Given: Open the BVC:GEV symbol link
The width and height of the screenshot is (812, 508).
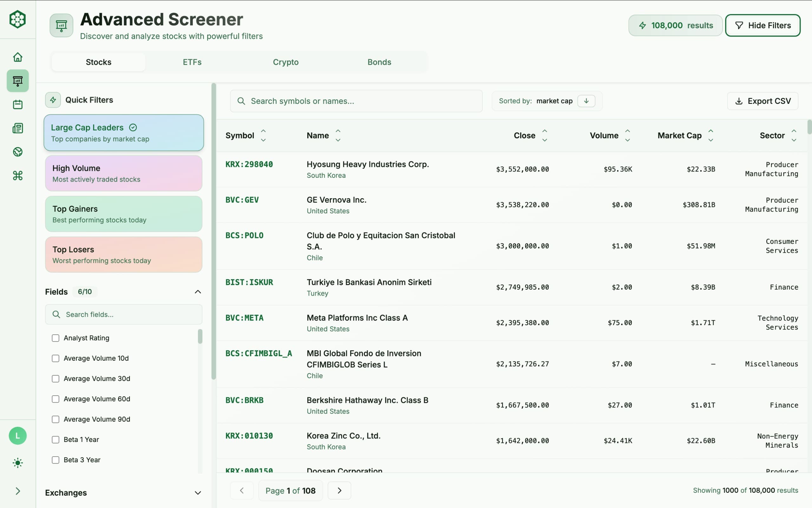Looking at the screenshot, I should point(242,200).
